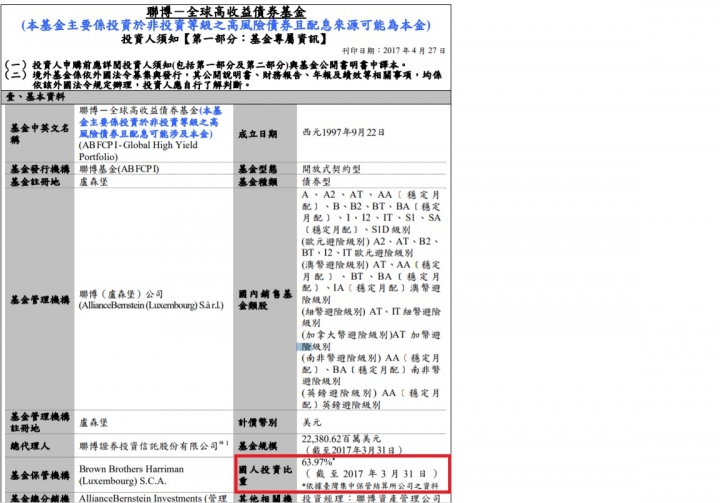Click the fund size 22,380.62百萬美元

[x=341, y=439]
